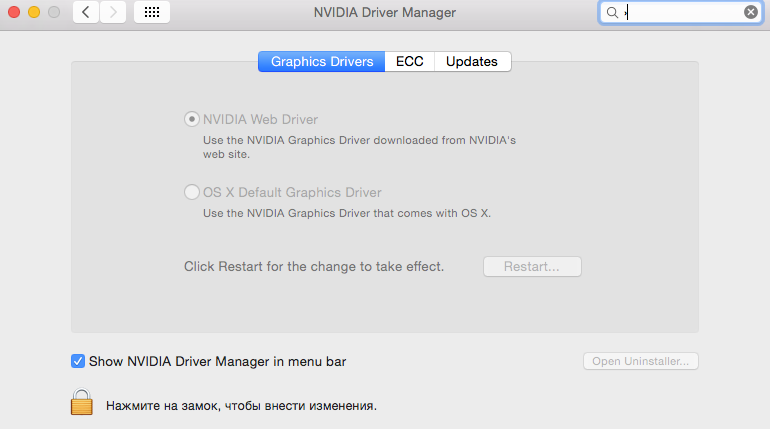Click the Restart... button
Screen dimensions: 770x429
(532, 267)
